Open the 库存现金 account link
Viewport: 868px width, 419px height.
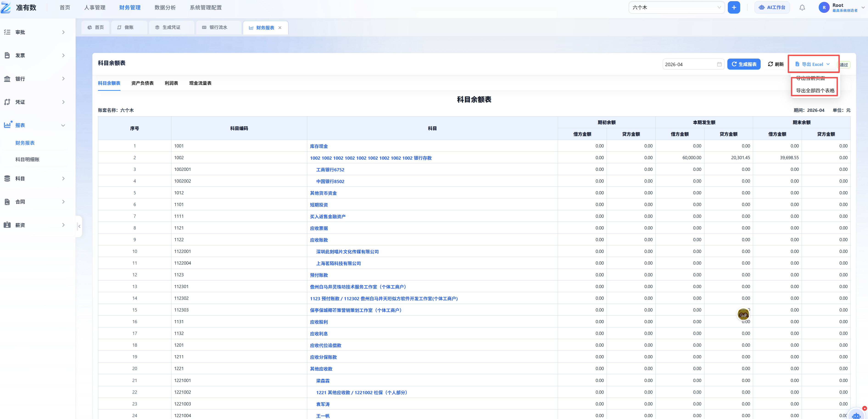tap(319, 146)
